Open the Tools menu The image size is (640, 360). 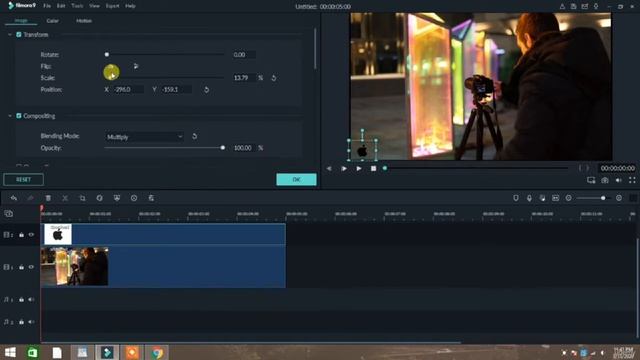tap(77, 6)
